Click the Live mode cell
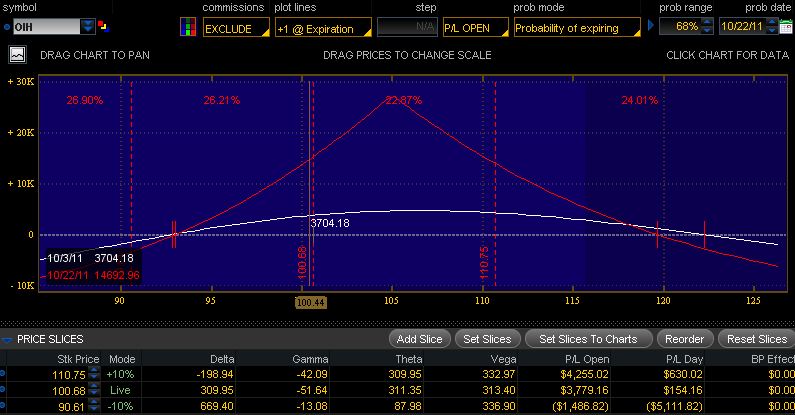The width and height of the screenshot is (795, 415). coord(120,390)
